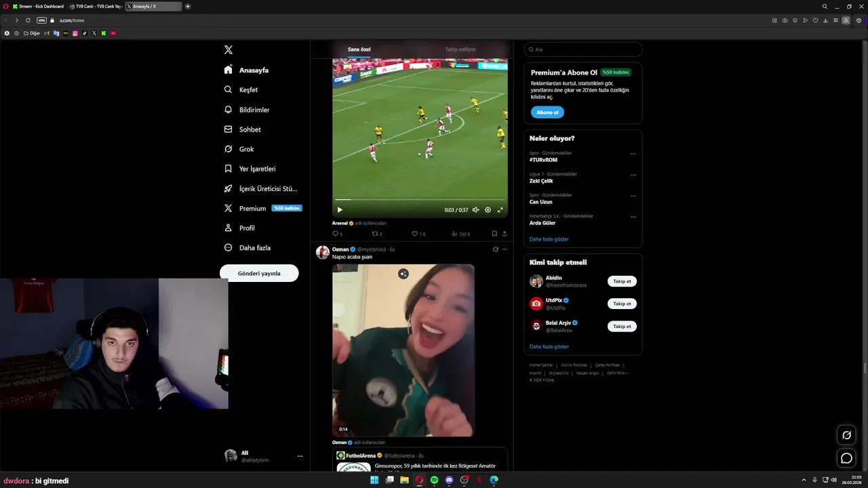The height and width of the screenshot is (488, 868).
Task: Click the X logo in sidebar
Action: (229, 50)
